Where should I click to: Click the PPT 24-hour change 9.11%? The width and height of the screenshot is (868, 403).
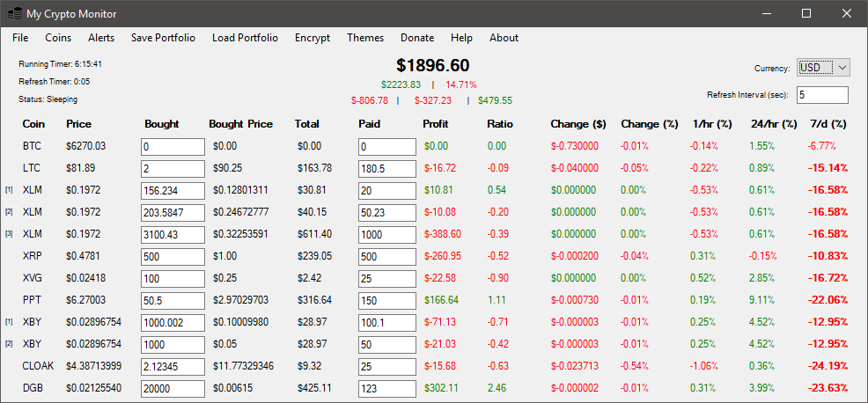click(x=761, y=300)
